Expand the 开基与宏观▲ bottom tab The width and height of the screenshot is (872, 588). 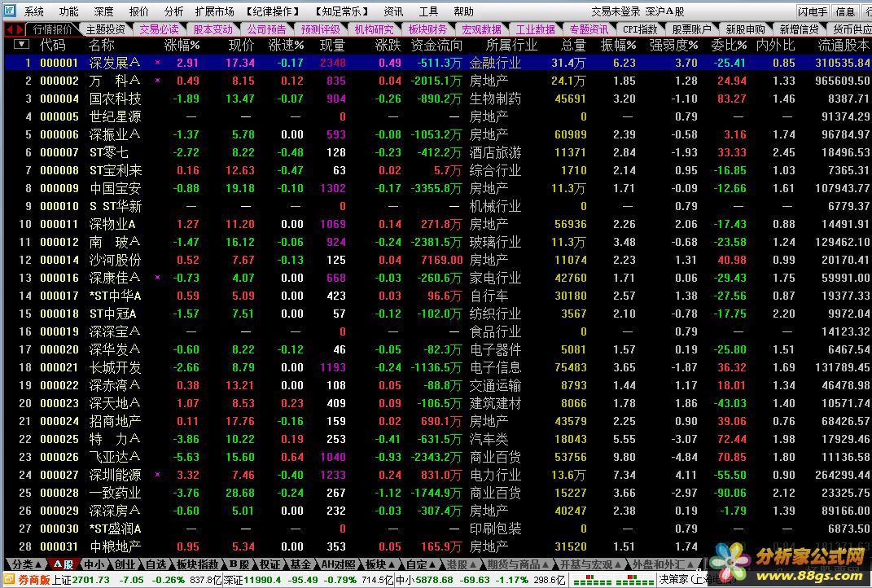(589, 564)
